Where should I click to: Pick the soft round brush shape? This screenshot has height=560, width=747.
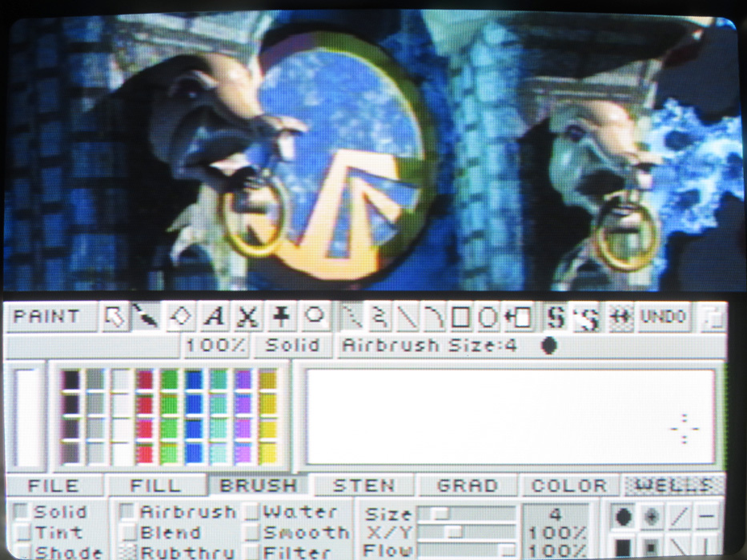click(x=651, y=517)
